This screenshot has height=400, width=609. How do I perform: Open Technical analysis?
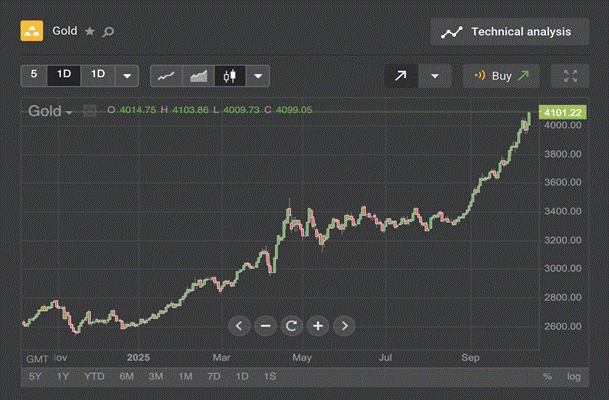509,32
